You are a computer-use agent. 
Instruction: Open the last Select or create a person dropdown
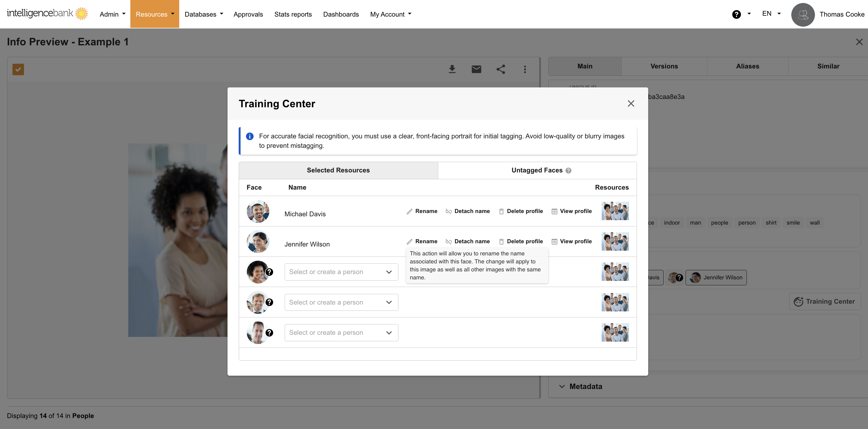[x=341, y=333]
